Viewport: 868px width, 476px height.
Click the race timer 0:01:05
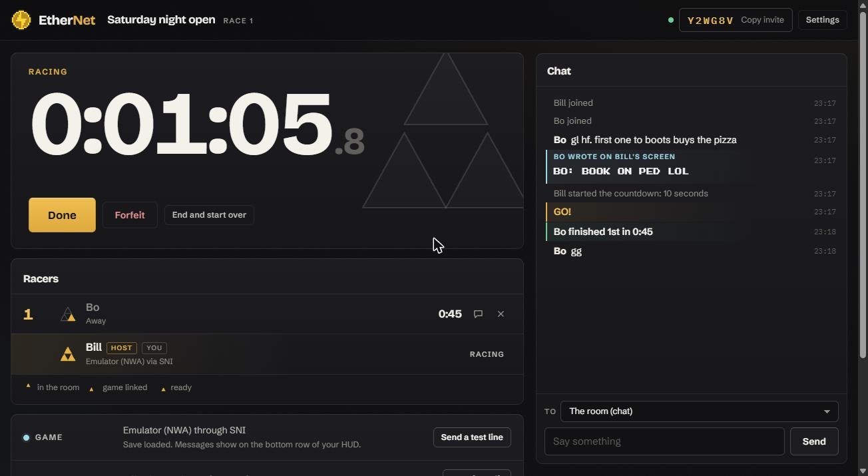point(197,124)
